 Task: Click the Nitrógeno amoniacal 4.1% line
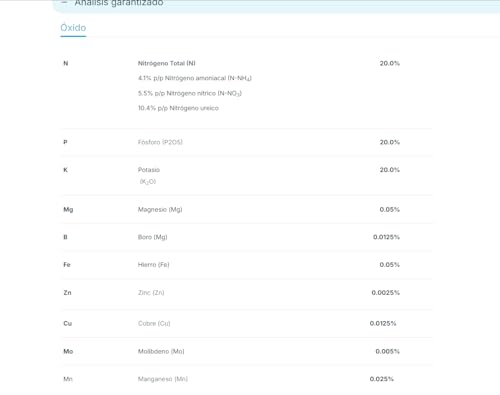[x=195, y=78]
